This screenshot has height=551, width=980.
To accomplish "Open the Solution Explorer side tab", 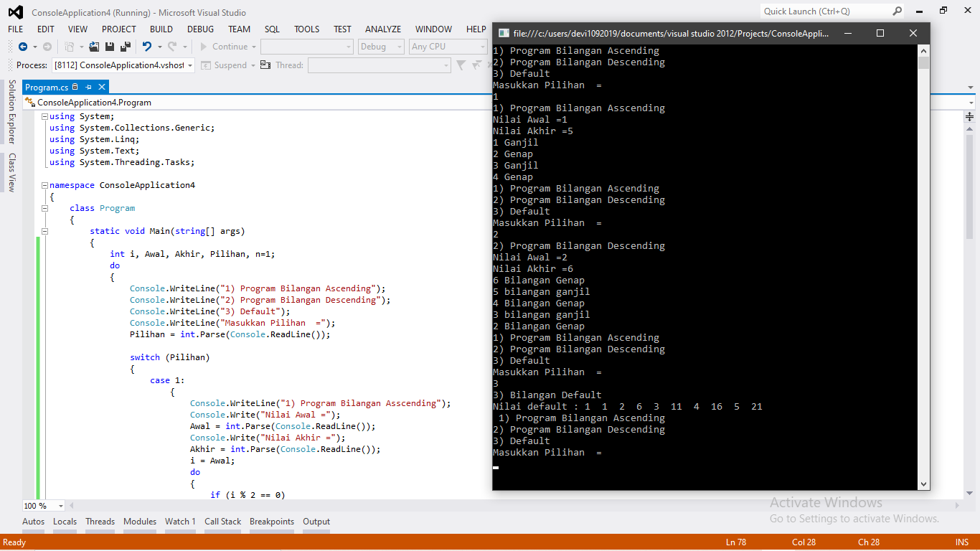I will click(x=11, y=112).
